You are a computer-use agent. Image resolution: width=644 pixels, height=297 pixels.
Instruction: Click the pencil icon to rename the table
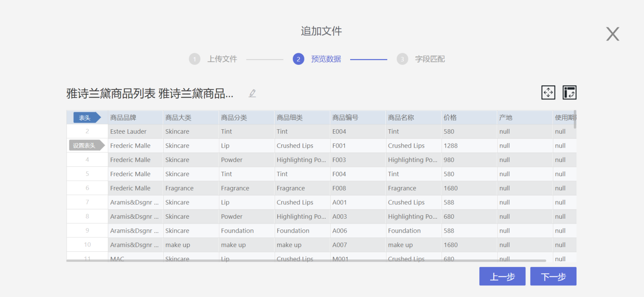point(252,93)
